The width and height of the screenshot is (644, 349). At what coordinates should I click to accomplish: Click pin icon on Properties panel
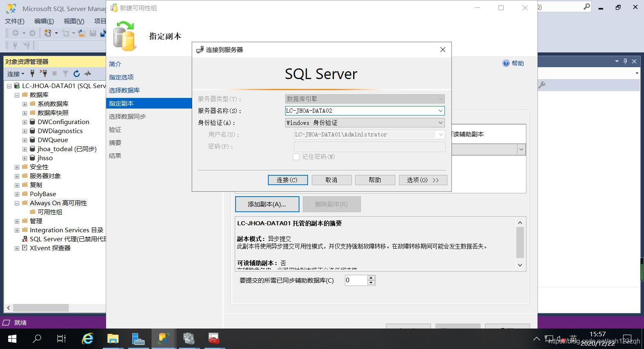tap(625, 61)
